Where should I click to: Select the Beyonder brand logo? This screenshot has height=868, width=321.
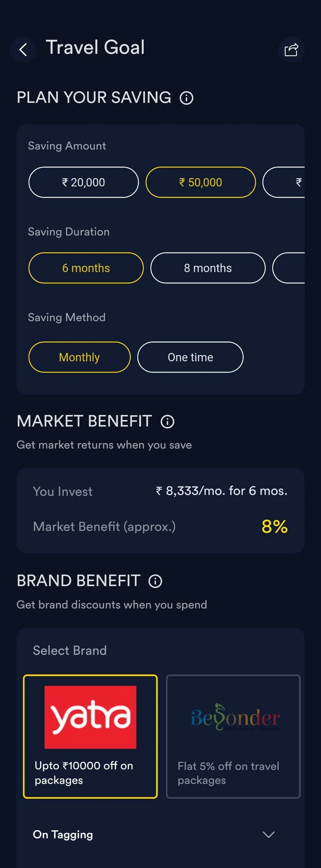[x=235, y=717]
